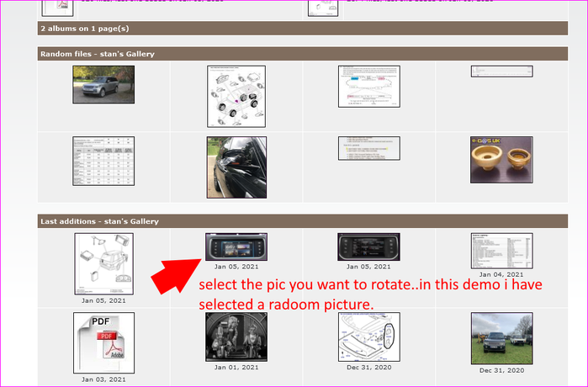Open the vehicle modules line drawing thumbnail
This screenshot has height=387, width=588.
(x=103, y=263)
